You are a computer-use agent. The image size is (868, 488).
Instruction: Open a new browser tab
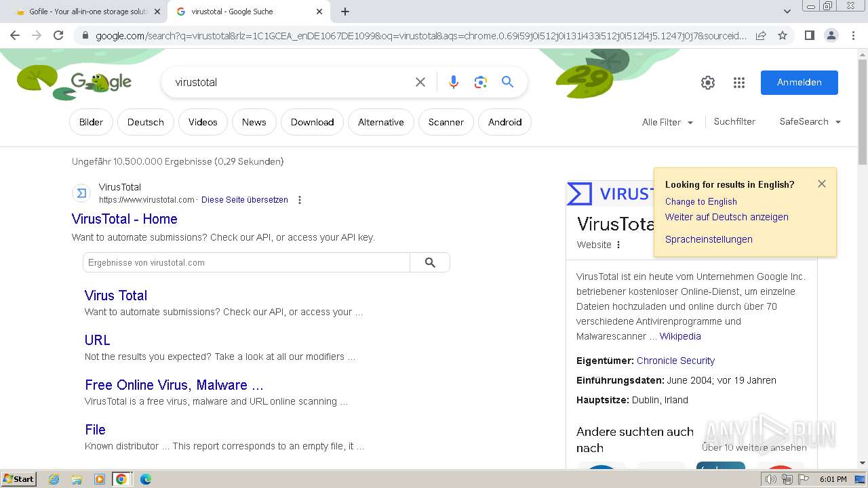pos(345,12)
